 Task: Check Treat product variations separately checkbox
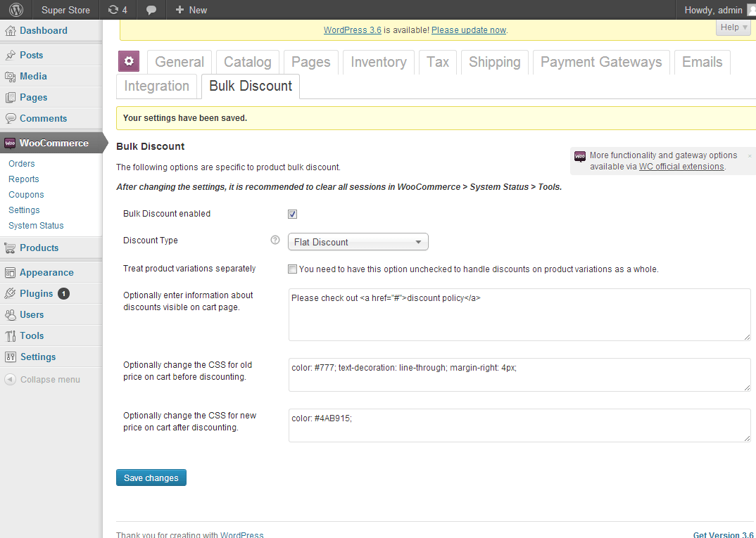(x=292, y=269)
